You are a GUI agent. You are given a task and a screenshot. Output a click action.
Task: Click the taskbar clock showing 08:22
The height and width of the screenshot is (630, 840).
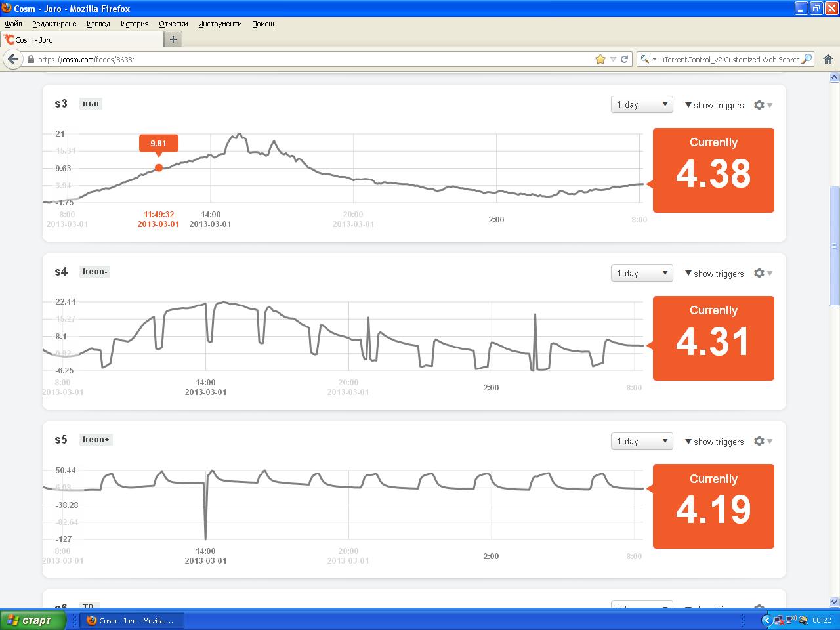click(x=822, y=620)
